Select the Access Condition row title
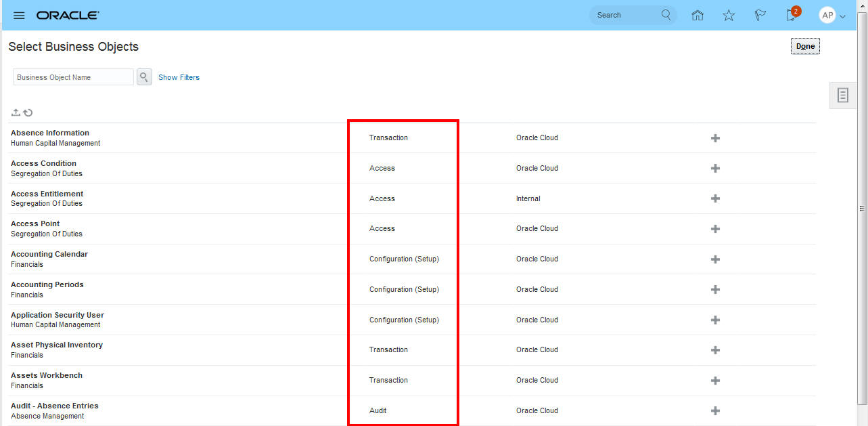The height and width of the screenshot is (426, 868). click(43, 163)
